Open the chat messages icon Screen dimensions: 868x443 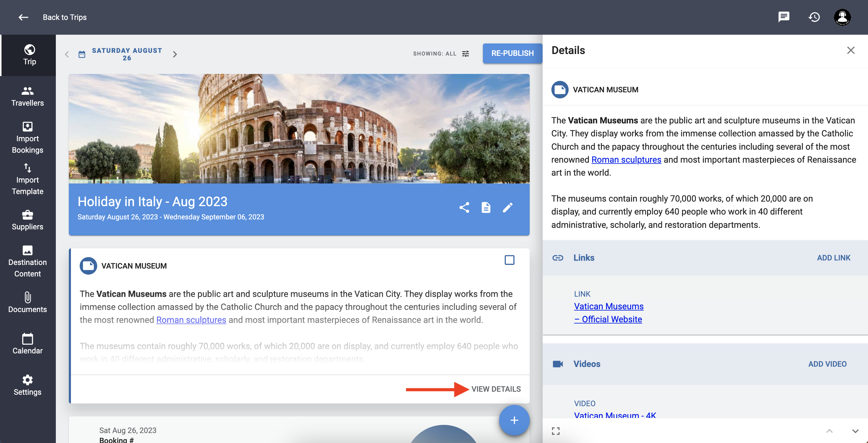783,17
